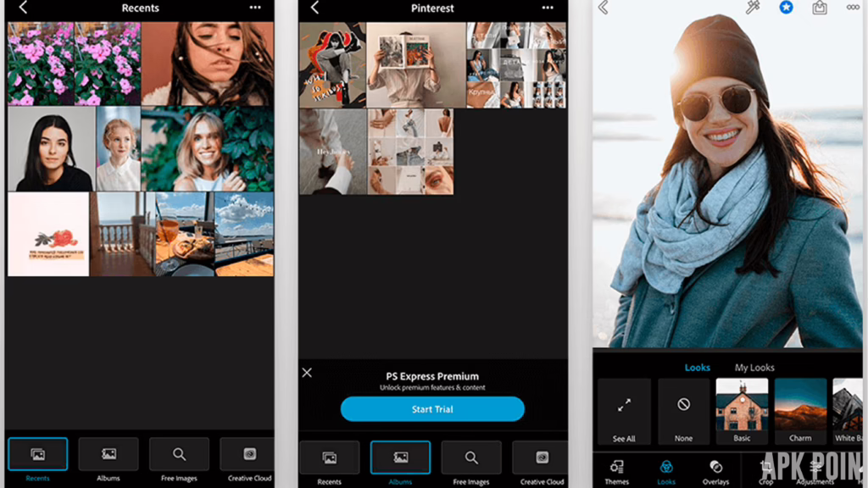Select the second pink flowers photo
The width and height of the screenshot is (868, 488).
click(x=108, y=64)
